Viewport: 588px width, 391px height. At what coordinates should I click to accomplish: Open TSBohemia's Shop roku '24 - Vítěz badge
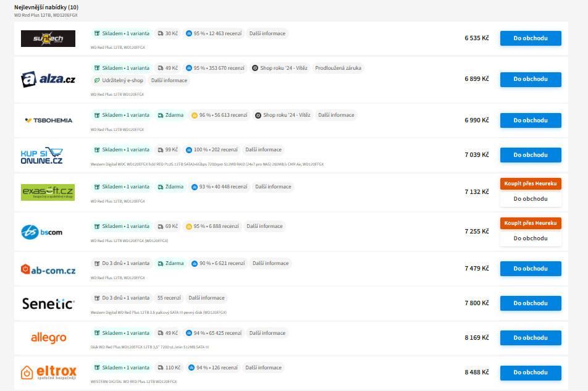[x=282, y=115]
